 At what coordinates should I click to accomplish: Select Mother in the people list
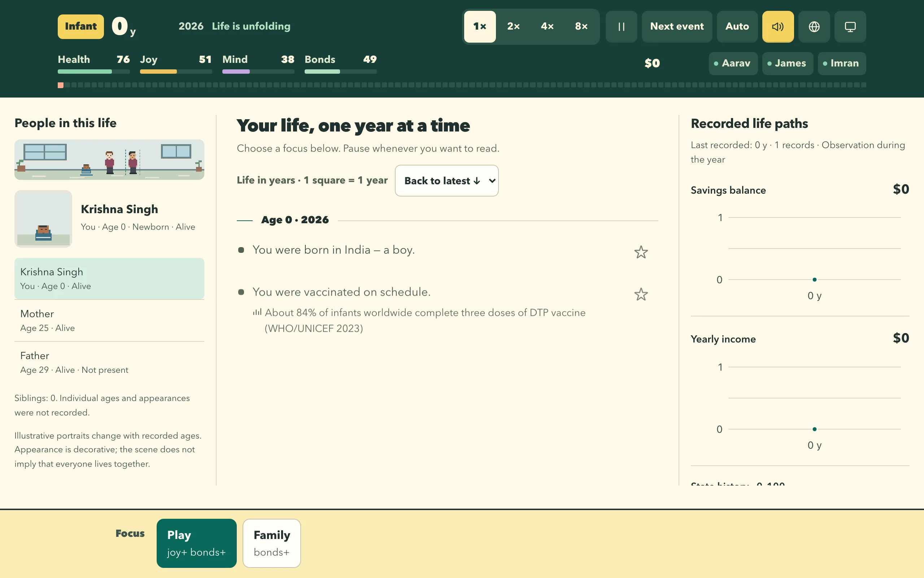(x=109, y=320)
